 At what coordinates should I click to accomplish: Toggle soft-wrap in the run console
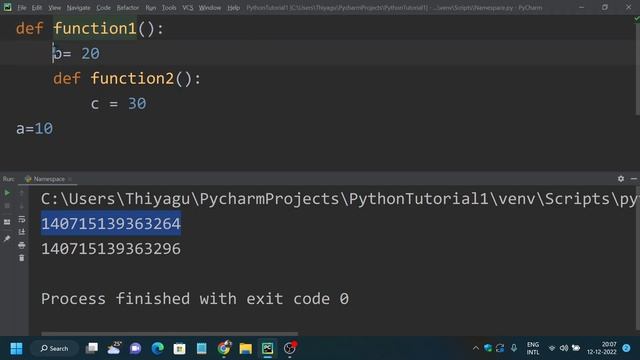22,220
